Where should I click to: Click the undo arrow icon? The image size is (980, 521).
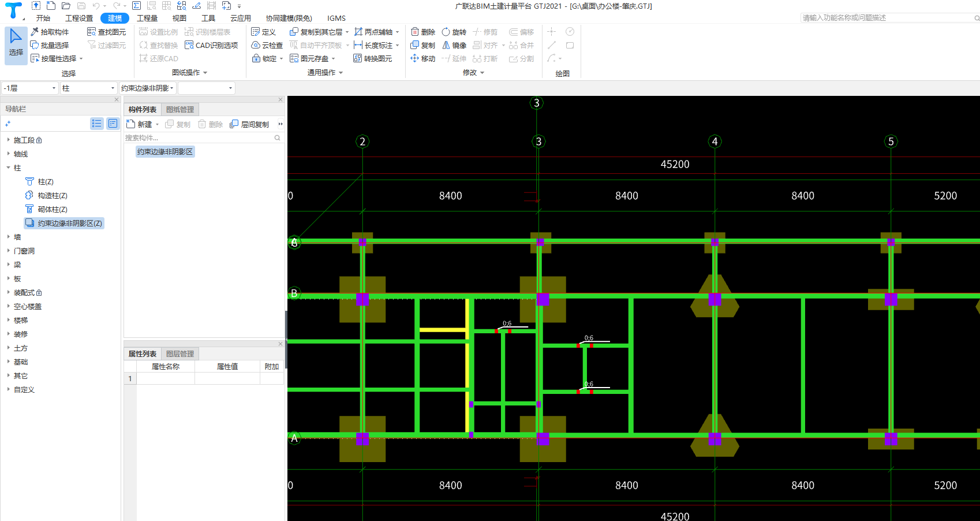pyautogui.click(x=96, y=6)
